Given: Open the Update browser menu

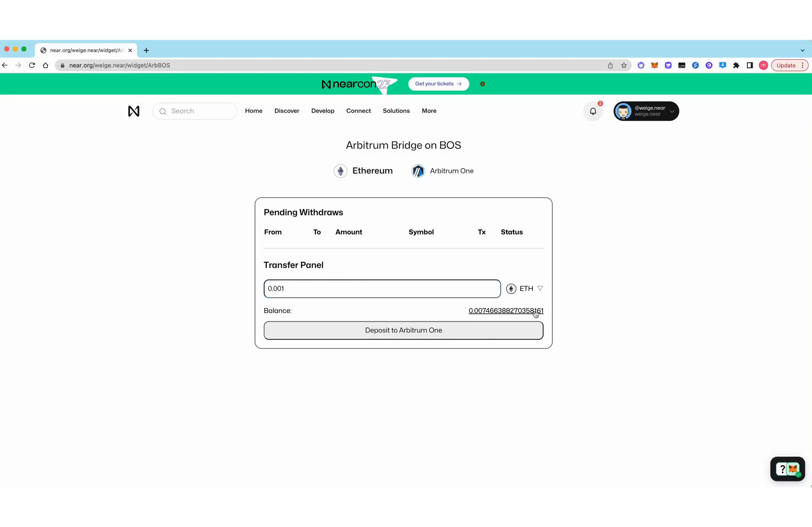Looking at the screenshot, I should (x=790, y=65).
